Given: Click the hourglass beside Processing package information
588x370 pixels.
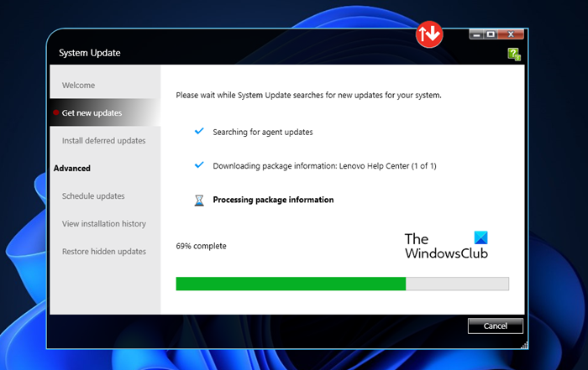Looking at the screenshot, I should pyautogui.click(x=199, y=201).
